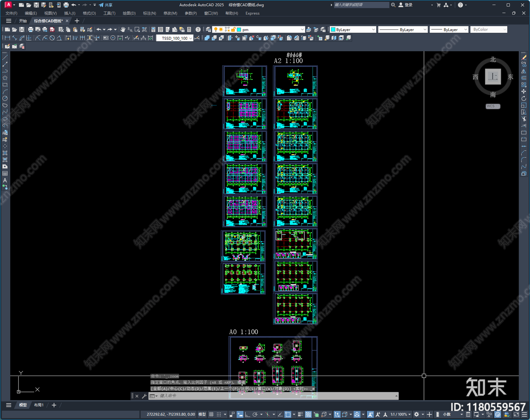
Task: Click the Table tool in the draw toolbar
Action: (x=5, y=173)
